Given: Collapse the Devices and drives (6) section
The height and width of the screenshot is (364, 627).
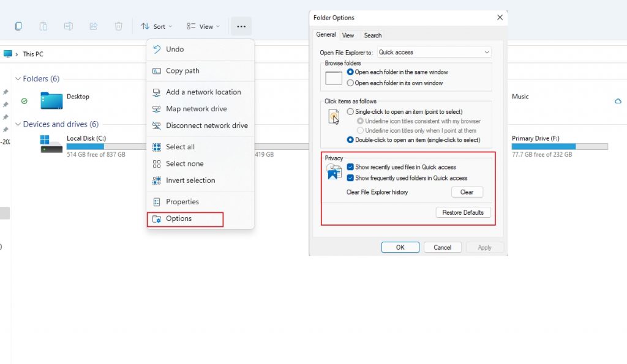Looking at the screenshot, I should pyautogui.click(x=19, y=124).
